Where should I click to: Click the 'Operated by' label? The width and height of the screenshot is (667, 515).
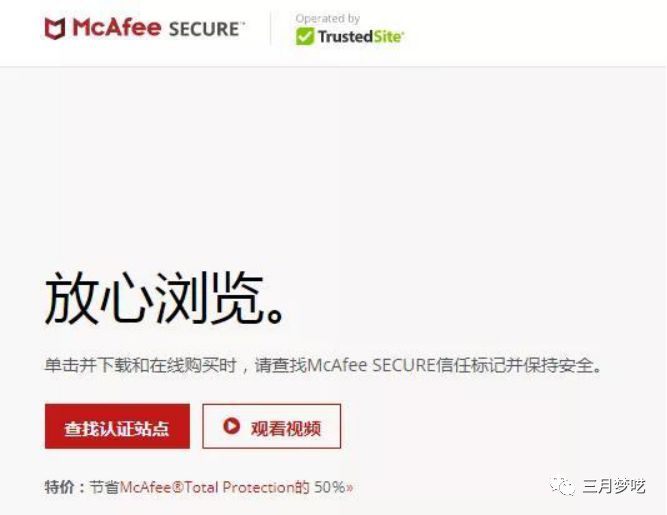(x=328, y=19)
